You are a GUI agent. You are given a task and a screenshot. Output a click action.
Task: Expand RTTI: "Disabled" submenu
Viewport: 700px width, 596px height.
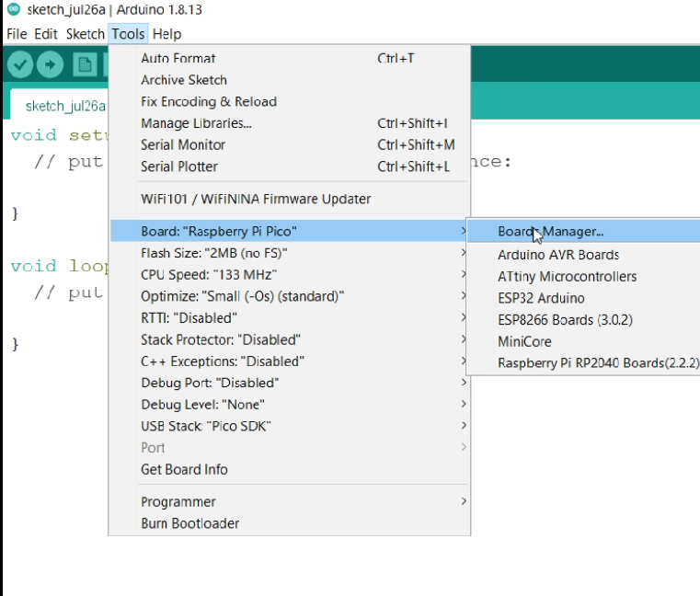pyautogui.click(x=289, y=318)
